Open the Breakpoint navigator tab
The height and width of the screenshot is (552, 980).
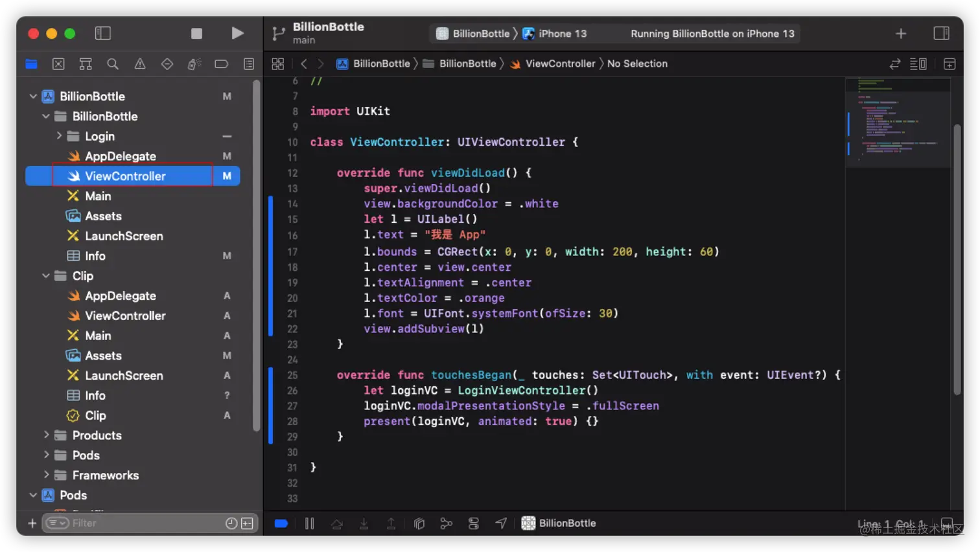(221, 63)
